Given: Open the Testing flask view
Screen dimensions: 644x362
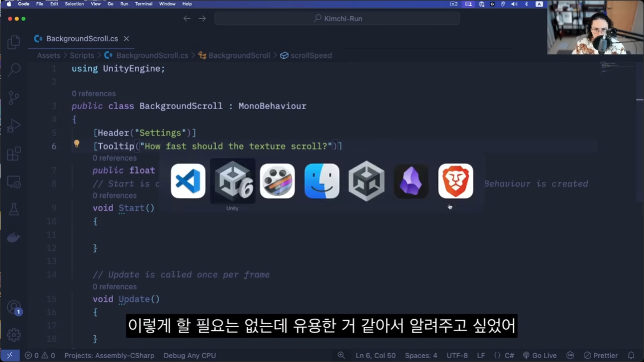Looking at the screenshot, I should point(13,210).
